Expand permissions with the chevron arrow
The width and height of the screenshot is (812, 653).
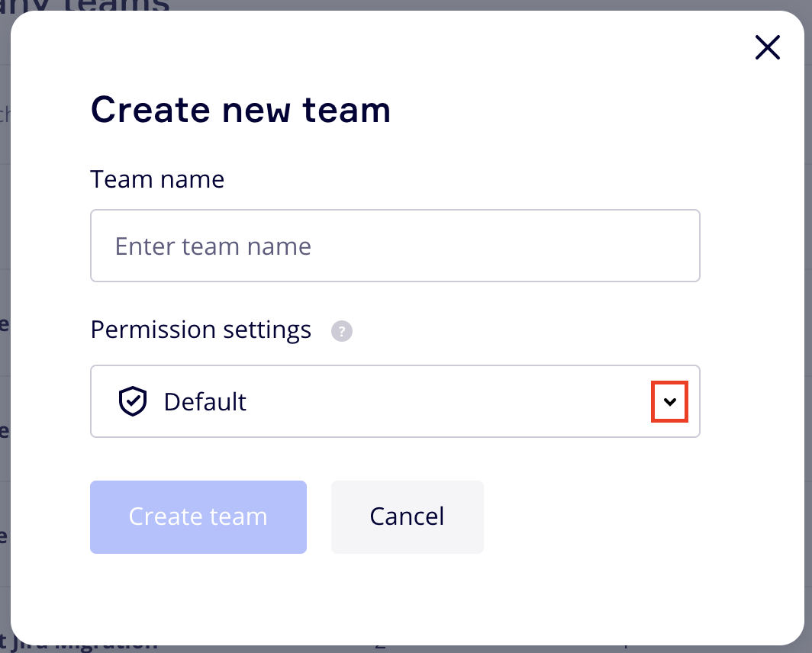point(669,401)
